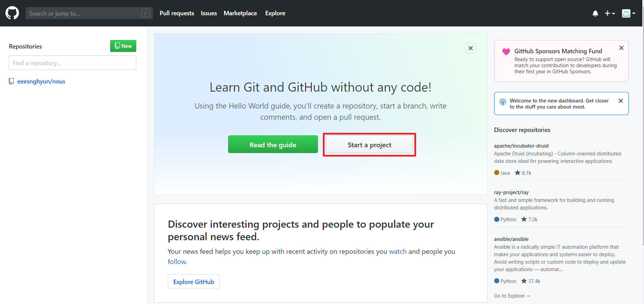This screenshot has height=304, width=644.
Task: Close the new dashboard welcome notice
Action: 621,101
